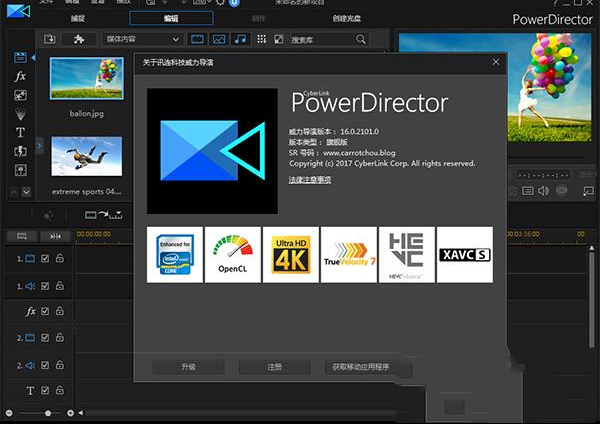Filter library to show audio files
This screenshot has width=600, height=424.
click(240, 38)
